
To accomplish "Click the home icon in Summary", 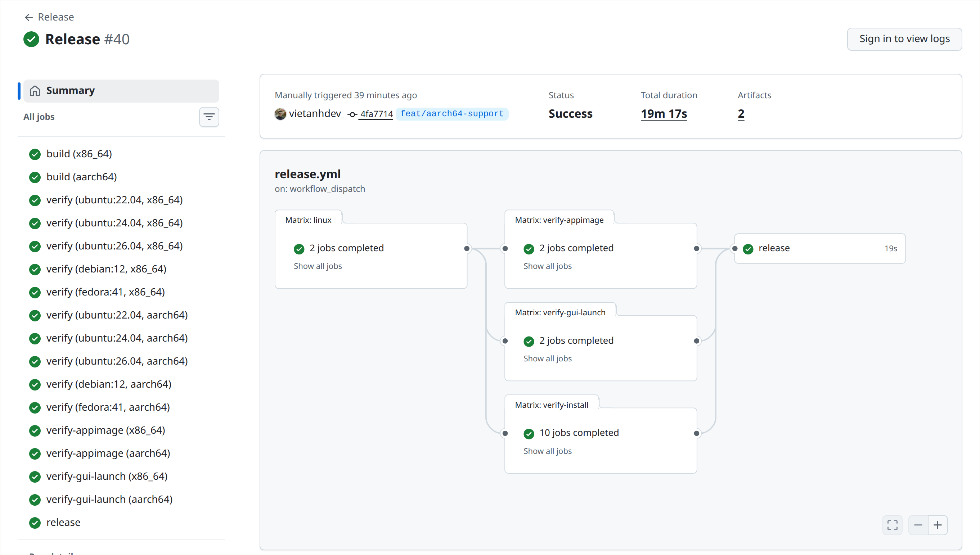I will click(35, 91).
